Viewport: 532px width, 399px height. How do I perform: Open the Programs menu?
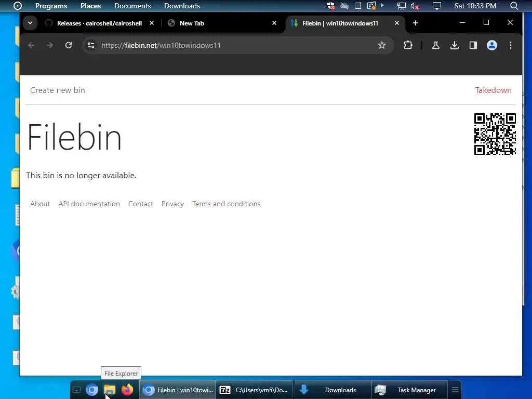click(x=51, y=6)
